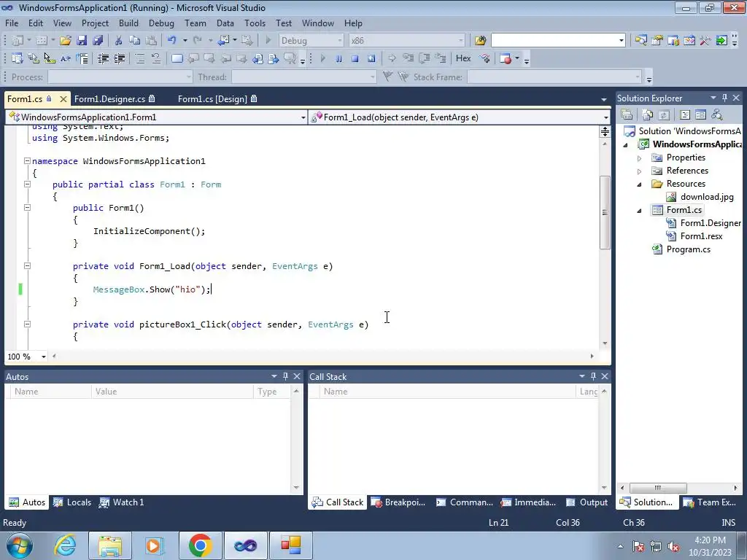
Task: Click Properties icon in Solution Explorer toolbar
Action: (627, 114)
